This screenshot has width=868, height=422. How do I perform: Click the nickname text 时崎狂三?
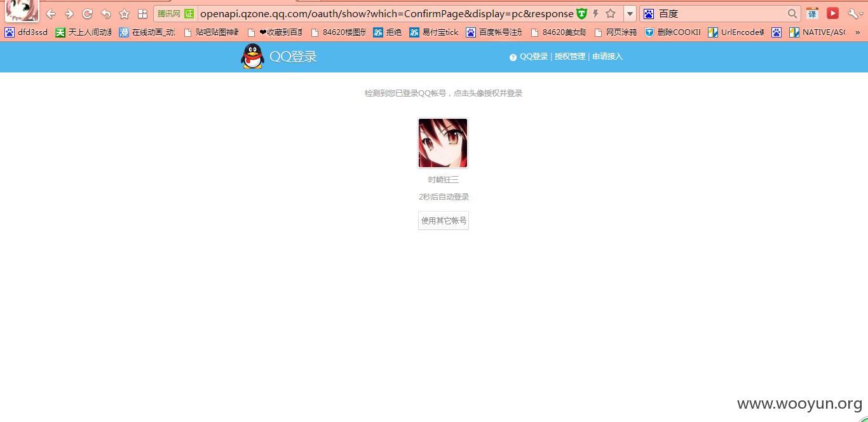point(444,180)
